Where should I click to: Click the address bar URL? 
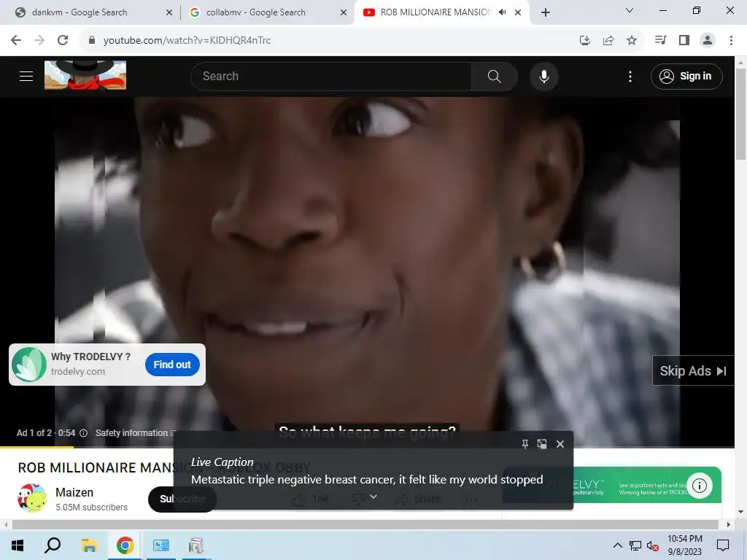tap(187, 40)
